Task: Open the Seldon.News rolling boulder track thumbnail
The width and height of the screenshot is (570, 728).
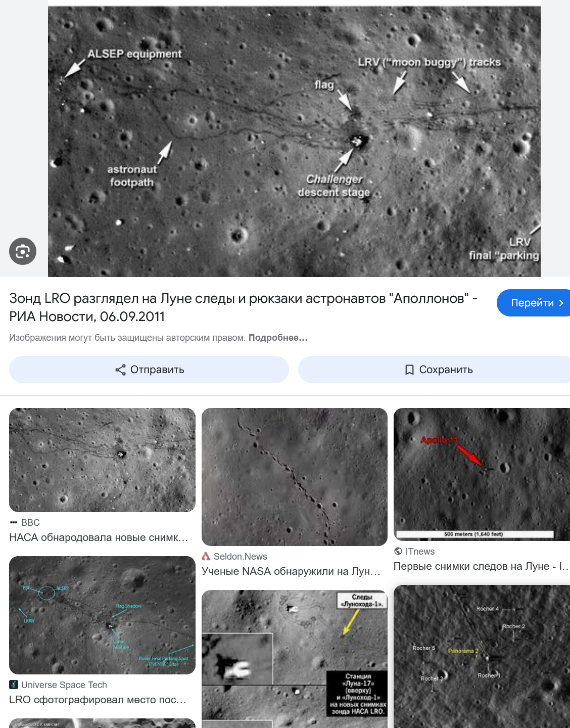Action: click(x=295, y=477)
